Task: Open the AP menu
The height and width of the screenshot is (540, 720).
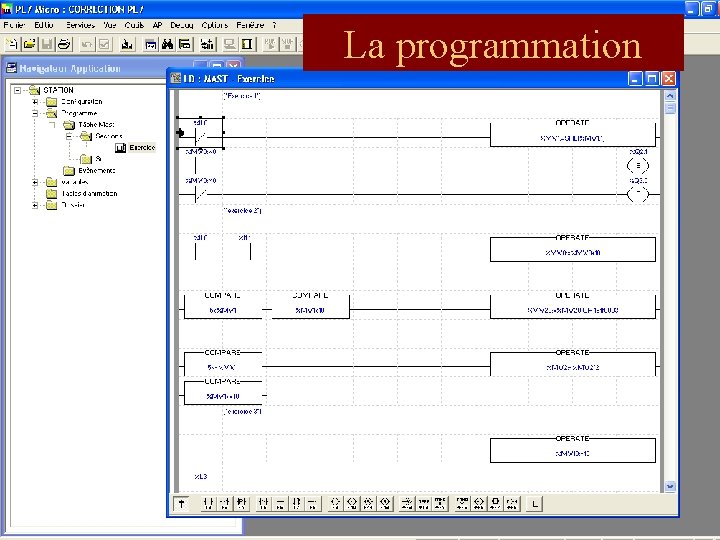Action: (x=157, y=25)
